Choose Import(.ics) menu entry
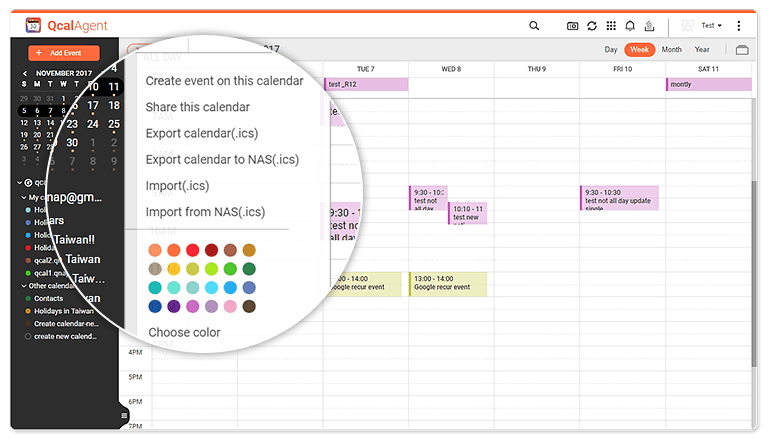This screenshot has width=768, height=439. (177, 186)
